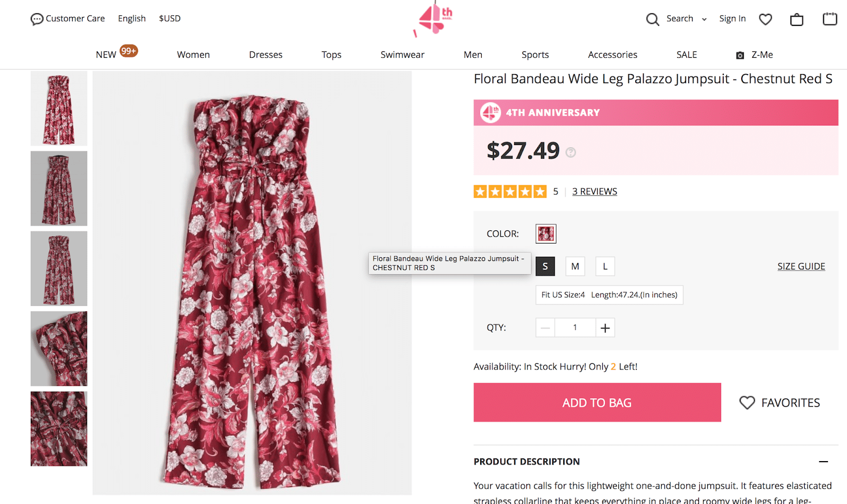The image size is (847, 504).
Task: Open the 3 REVIEWS link
Action: [x=594, y=192]
